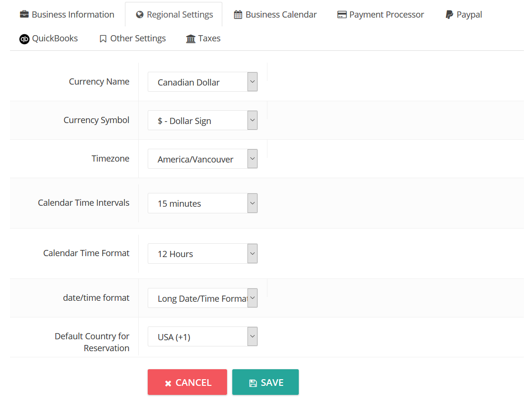This screenshot has width=532, height=402.
Task: Click the briefcase icon beside Business Information
Action: point(24,14)
